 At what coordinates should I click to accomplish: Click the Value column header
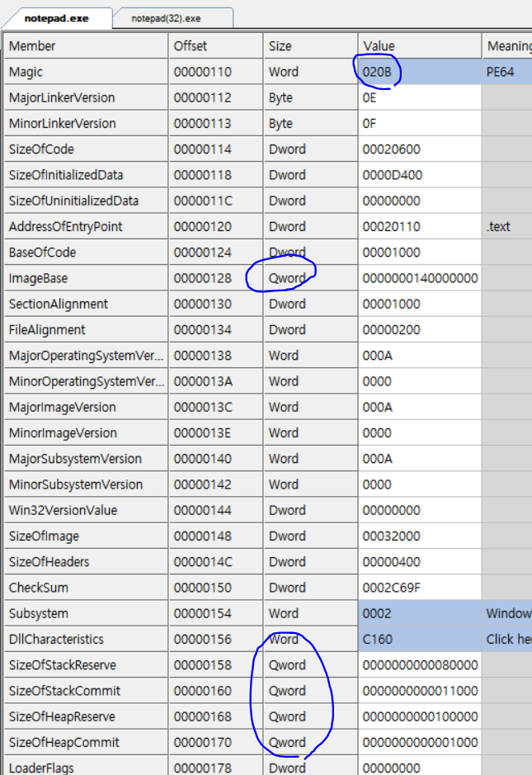pos(420,46)
